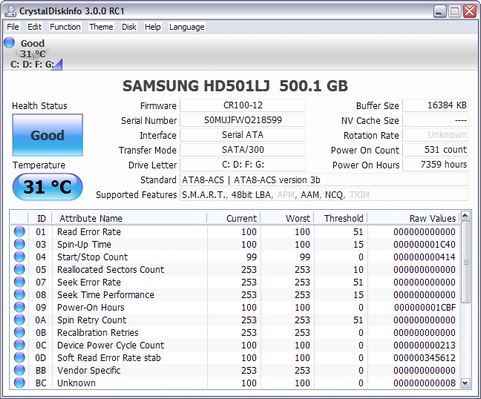Viewport: 481px width, 399px height.
Task: Click the Firmware field CR100-12
Action: (x=243, y=105)
